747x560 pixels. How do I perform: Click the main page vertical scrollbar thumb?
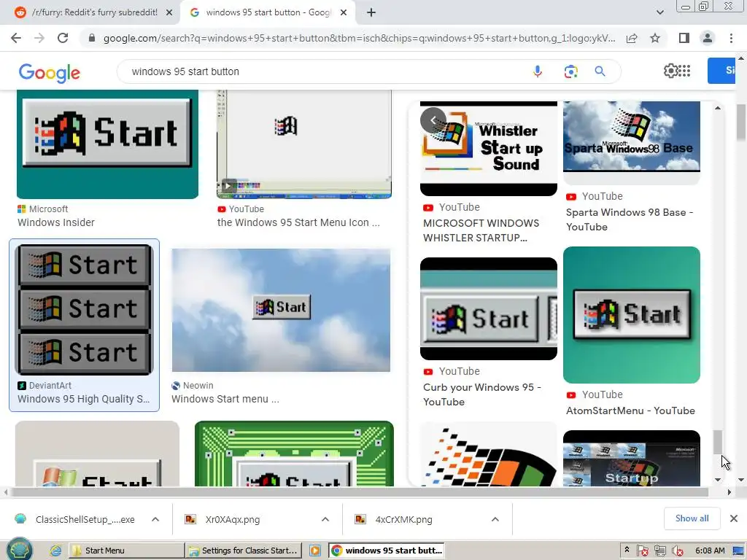[741, 122]
